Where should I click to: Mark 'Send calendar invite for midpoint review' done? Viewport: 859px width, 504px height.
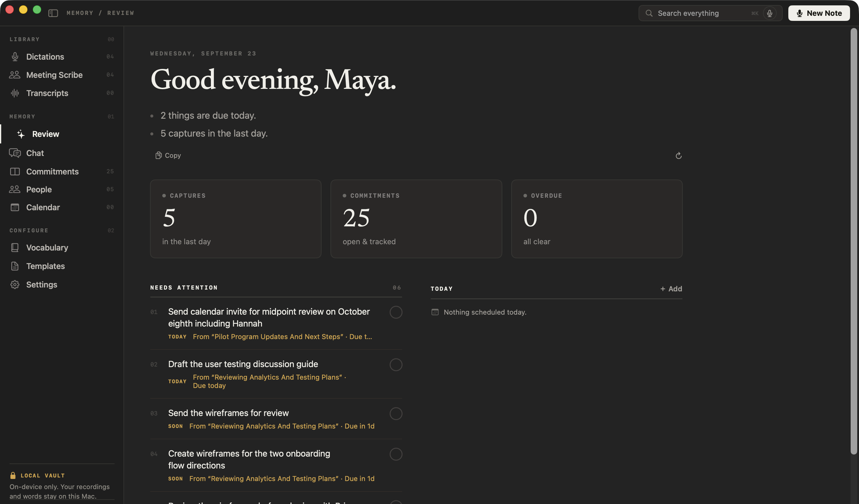pos(396,312)
